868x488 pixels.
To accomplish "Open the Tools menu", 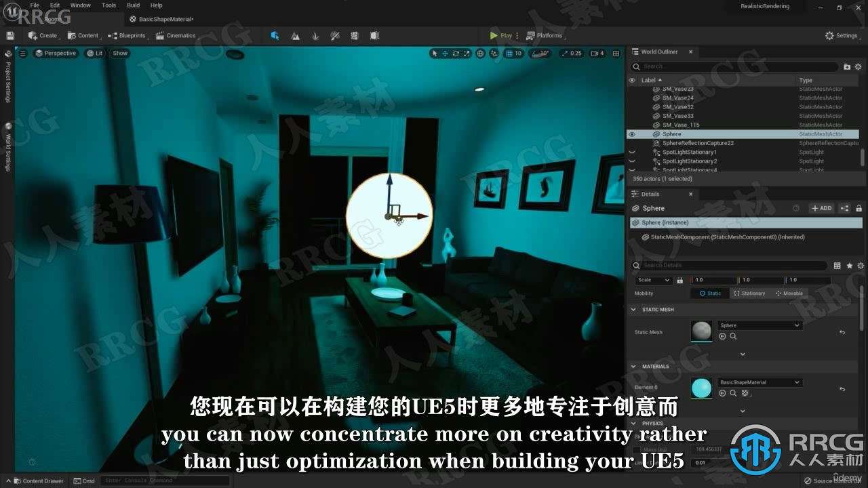I will (x=108, y=5).
